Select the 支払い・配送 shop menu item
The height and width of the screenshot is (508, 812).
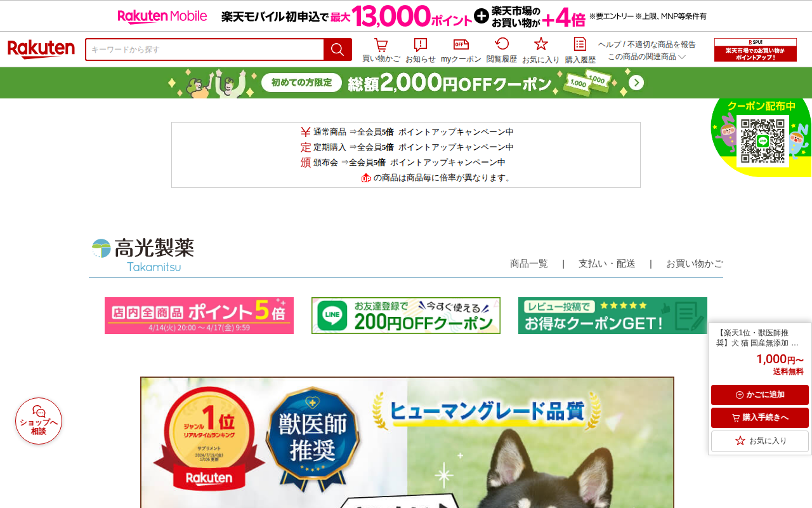tap(606, 264)
